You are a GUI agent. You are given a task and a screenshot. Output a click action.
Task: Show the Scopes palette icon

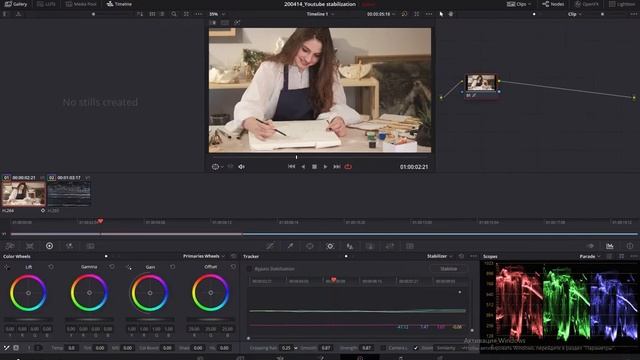[610, 246]
